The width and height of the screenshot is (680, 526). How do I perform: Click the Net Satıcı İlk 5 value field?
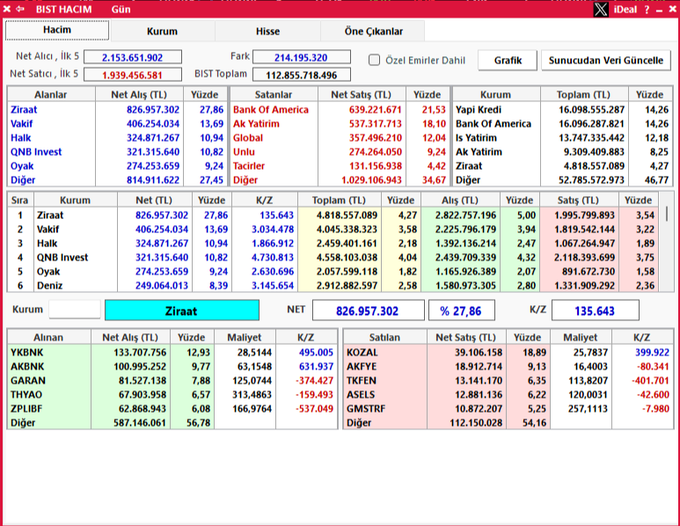click(132, 75)
